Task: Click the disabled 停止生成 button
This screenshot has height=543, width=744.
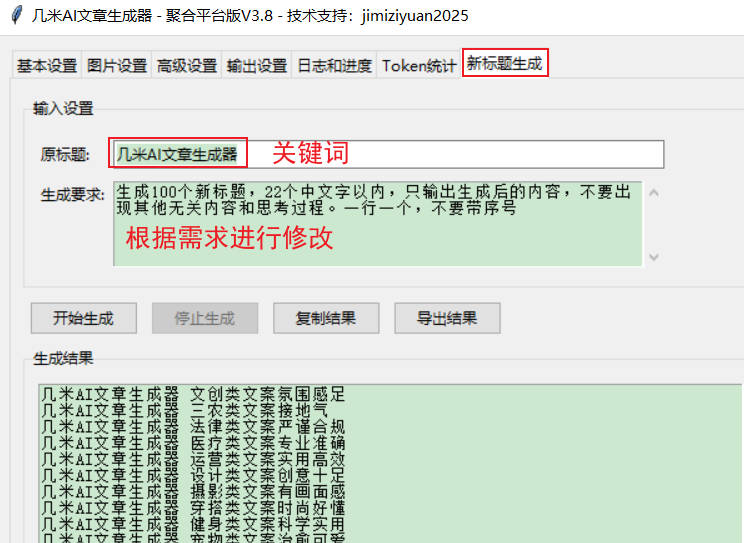Action: 205,318
